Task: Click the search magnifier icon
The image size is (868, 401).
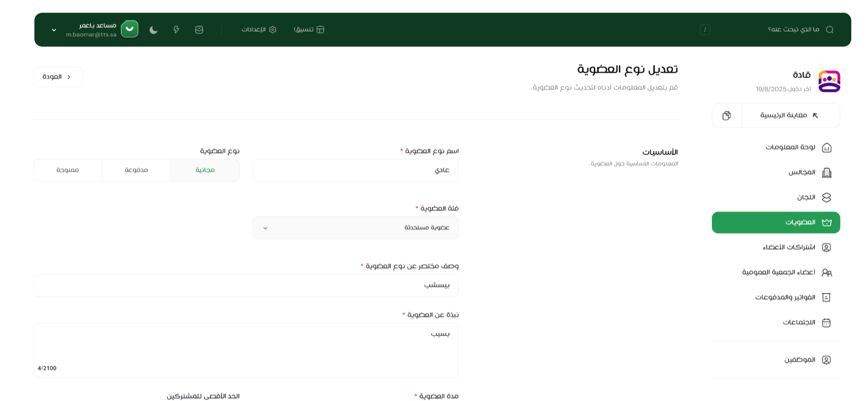Action: [829, 30]
